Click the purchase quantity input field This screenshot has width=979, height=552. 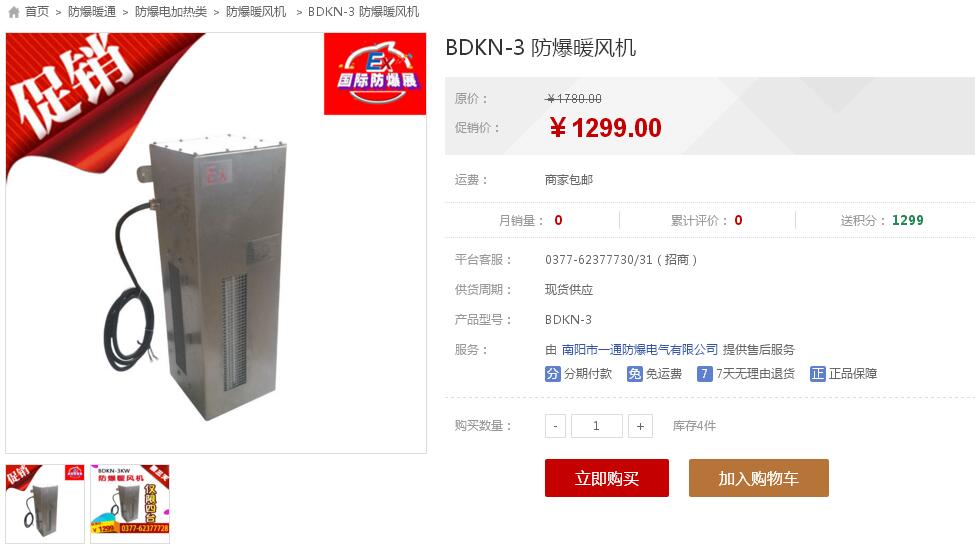click(596, 426)
